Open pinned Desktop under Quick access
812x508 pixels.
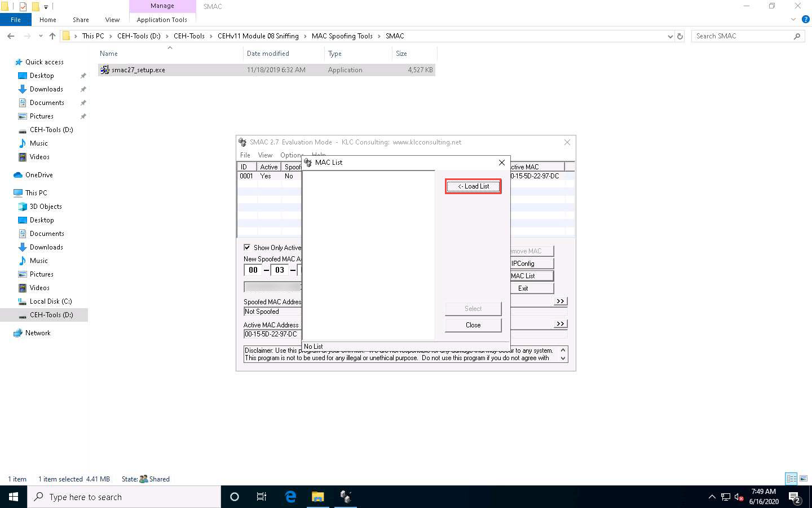[42, 76]
